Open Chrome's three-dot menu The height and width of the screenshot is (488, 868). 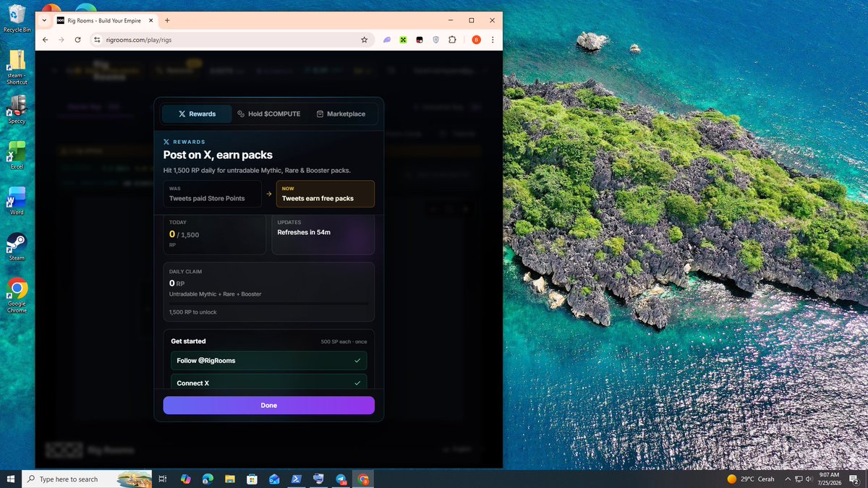tap(493, 40)
